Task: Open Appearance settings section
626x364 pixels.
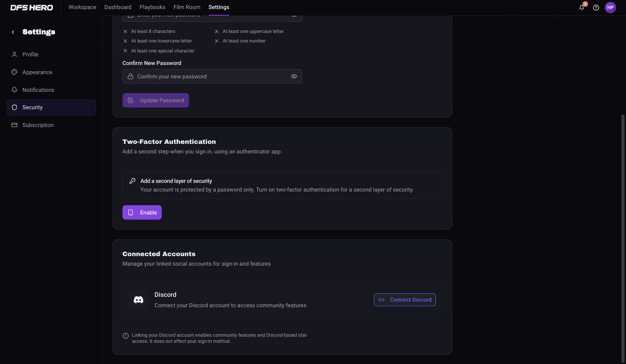Action: tap(51, 72)
